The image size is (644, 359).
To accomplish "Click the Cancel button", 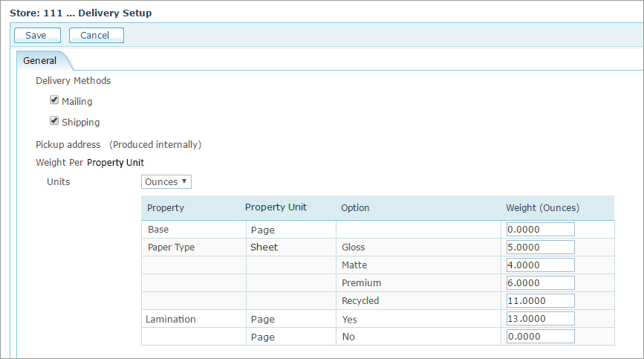I will [96, 35].
